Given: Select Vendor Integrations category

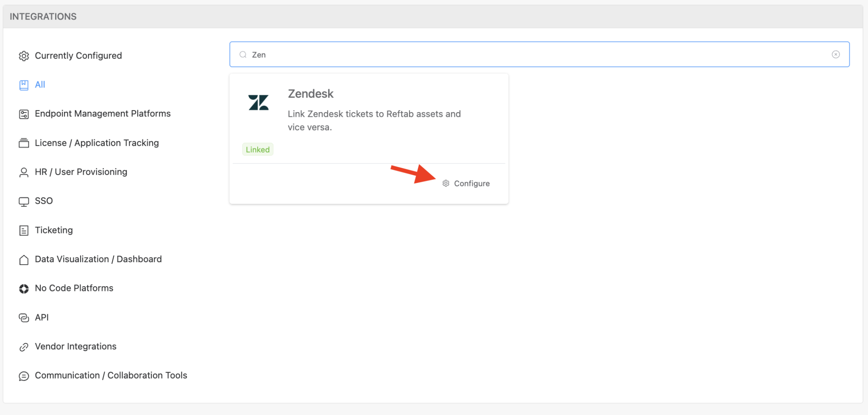Looking at the screenshot, I should pos(75,346).
